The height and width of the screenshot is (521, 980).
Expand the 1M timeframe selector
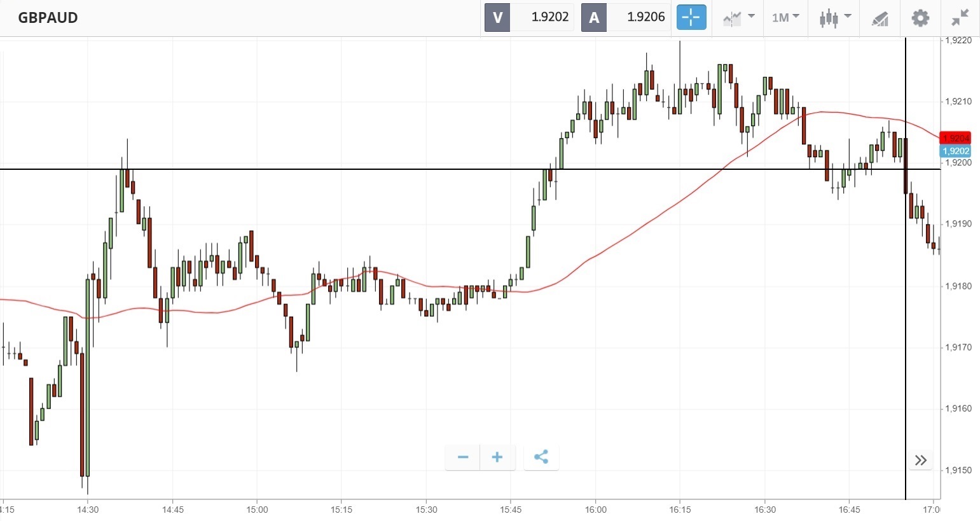point(785,17)
